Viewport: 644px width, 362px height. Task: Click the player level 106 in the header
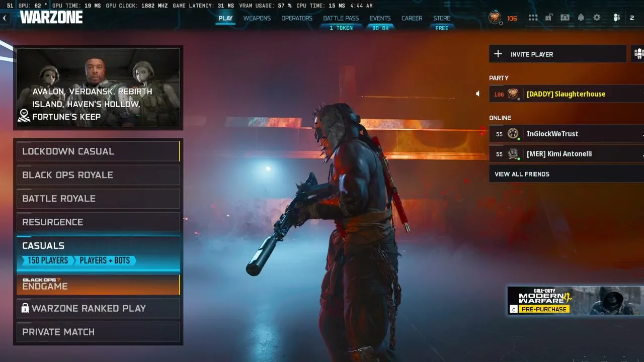[512, 18]
